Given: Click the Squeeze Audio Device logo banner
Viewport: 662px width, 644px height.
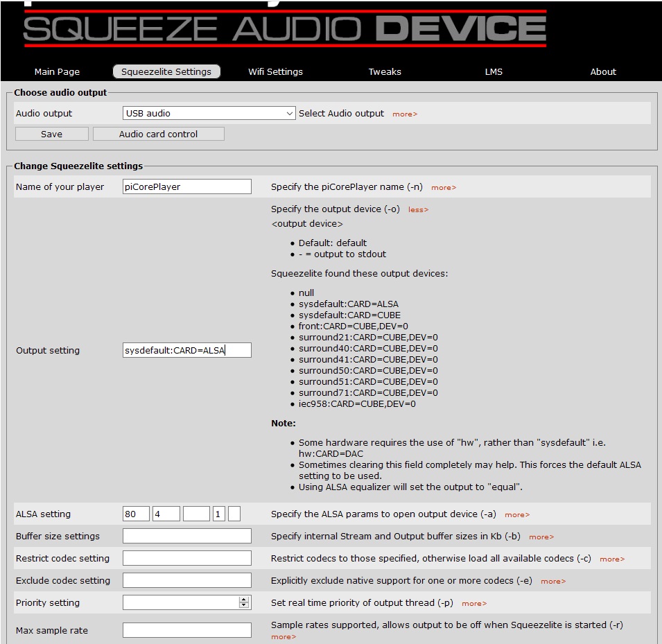Looking at the screenshot, I should (285, 28).
